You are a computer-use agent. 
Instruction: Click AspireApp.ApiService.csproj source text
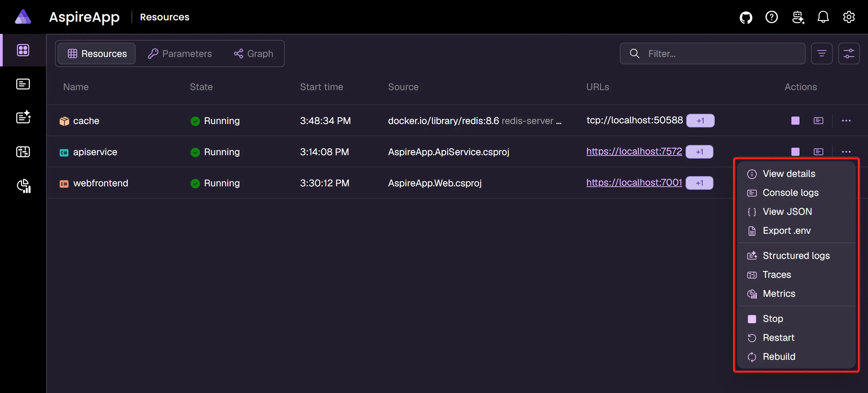[x=449, y=152]
